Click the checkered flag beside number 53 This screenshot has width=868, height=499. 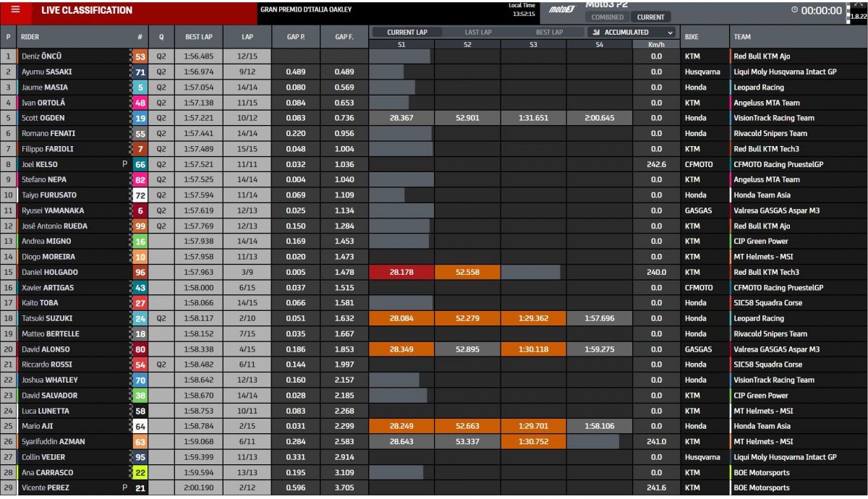coord(131,56)
